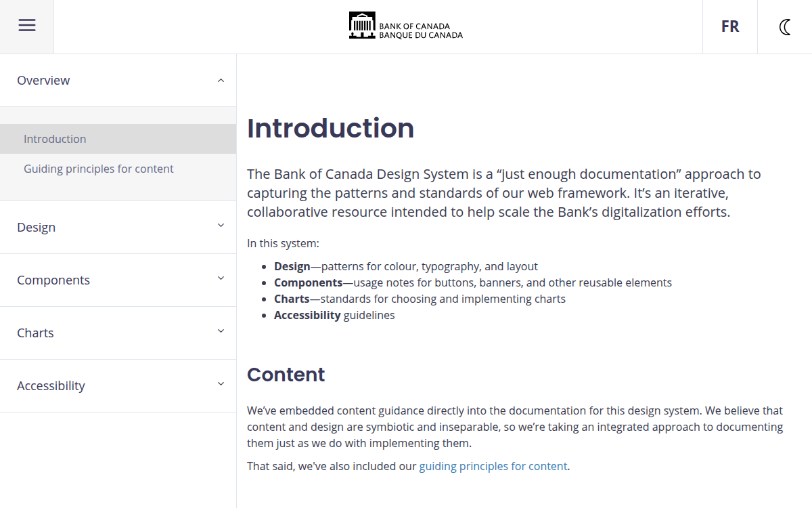
Task: Click the Introduction page heading
Action: 330,128
